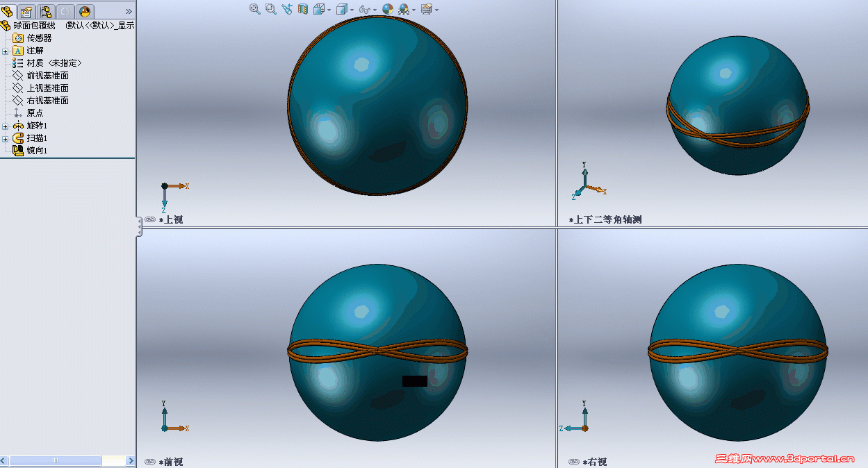Click the orange wrap curve in isometric view

click(x=737, y=135)
